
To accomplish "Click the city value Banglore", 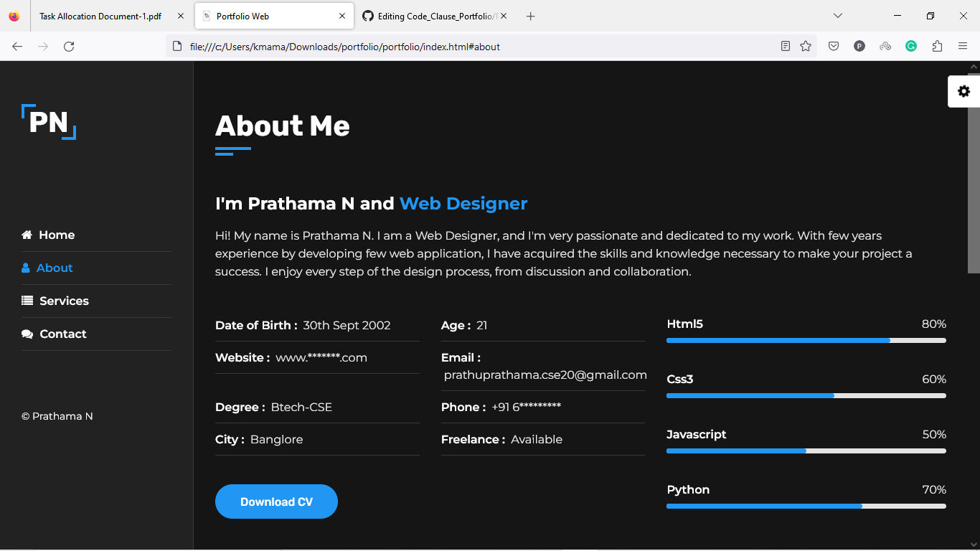I will [276, 440].
